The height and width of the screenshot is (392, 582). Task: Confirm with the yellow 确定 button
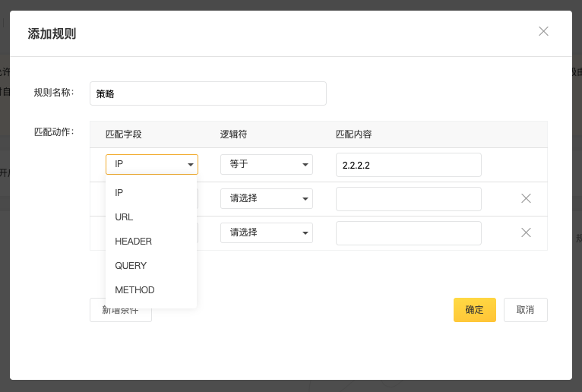tap(474, 310)
